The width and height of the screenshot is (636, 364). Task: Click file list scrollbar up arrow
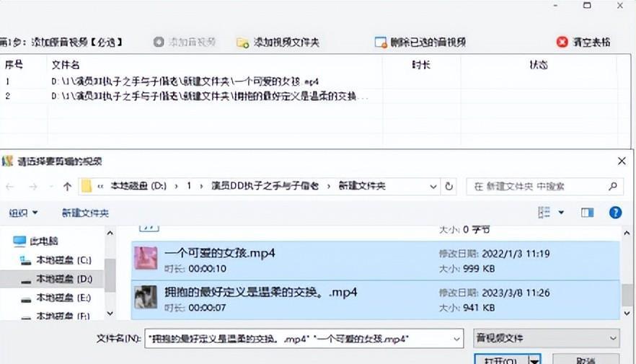click(x=627, y=233)
